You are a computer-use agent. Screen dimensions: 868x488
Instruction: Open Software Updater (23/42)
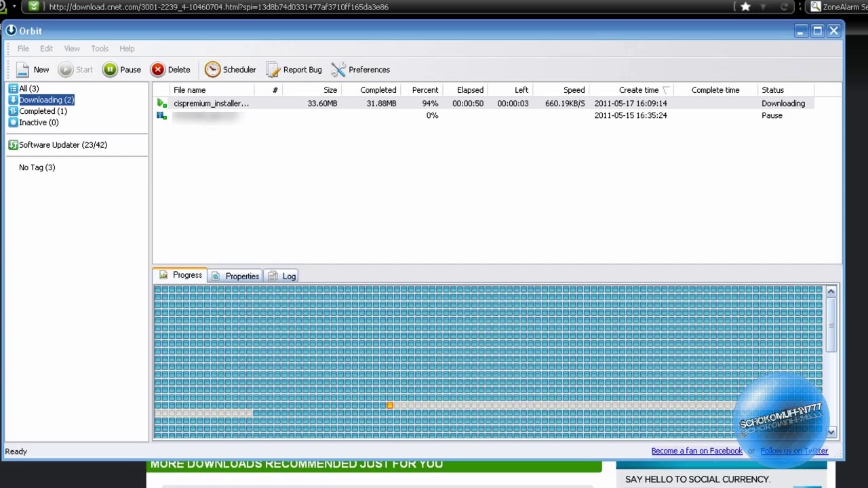63,145
